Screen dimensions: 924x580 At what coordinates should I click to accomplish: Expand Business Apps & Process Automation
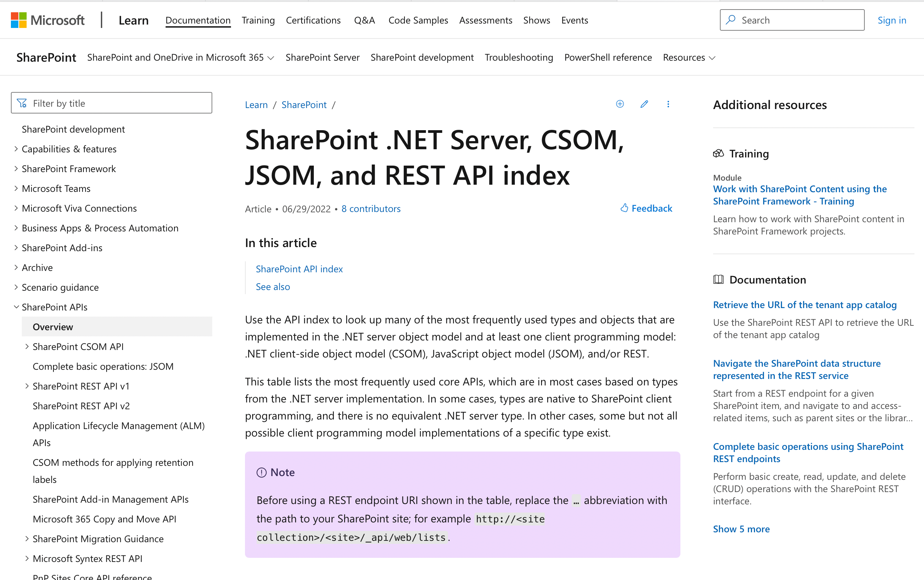16,228
